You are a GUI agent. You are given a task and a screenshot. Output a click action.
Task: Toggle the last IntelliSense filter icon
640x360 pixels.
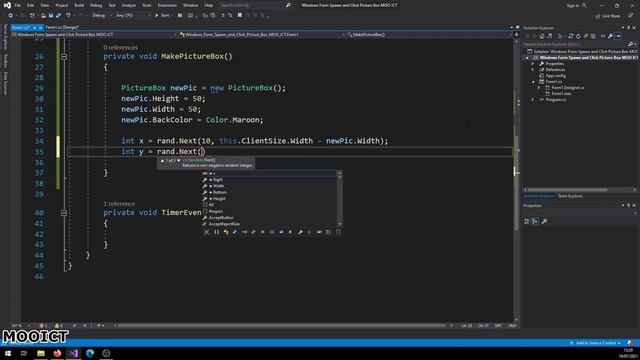pyautogui.click(x=338, y=232)
